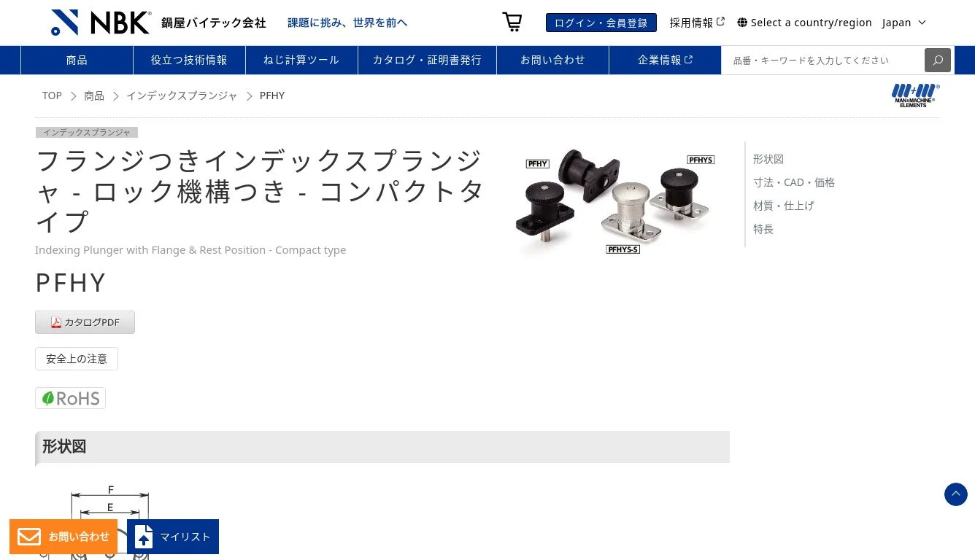Screen dimensions: 975x560
Task: Open Select a country/region selector
Action: coord(804,23)
